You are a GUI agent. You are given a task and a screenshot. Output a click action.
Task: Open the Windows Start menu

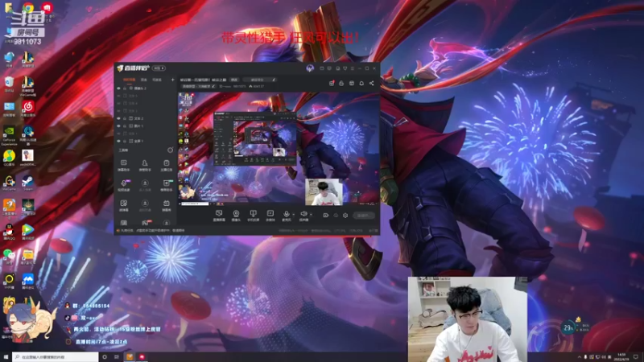click(x=6, y=357)
